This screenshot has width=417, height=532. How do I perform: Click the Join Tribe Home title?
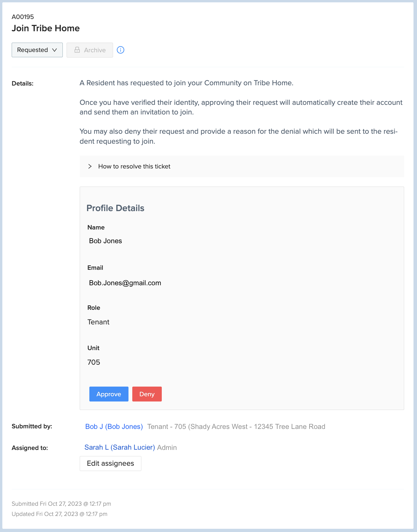pos(46,28)
